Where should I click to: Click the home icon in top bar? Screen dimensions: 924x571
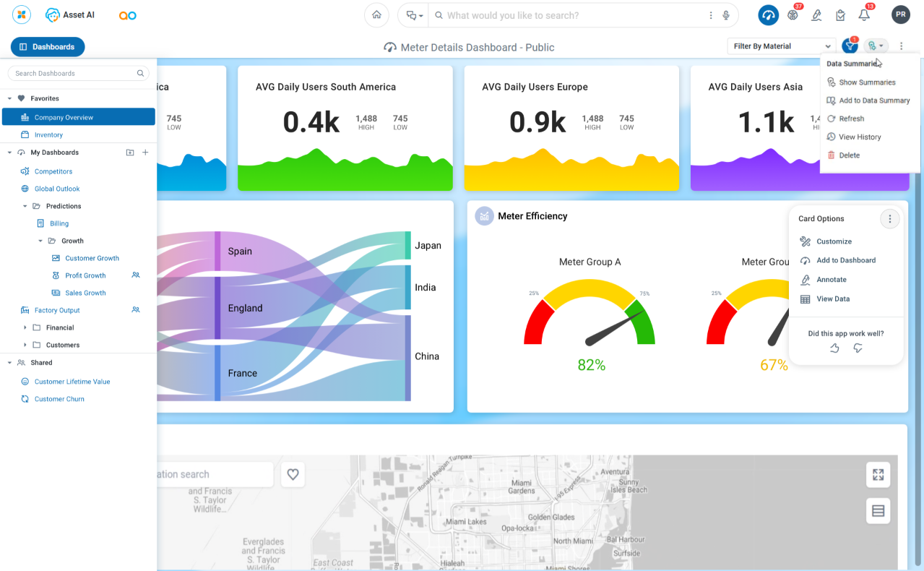point(376,15)
